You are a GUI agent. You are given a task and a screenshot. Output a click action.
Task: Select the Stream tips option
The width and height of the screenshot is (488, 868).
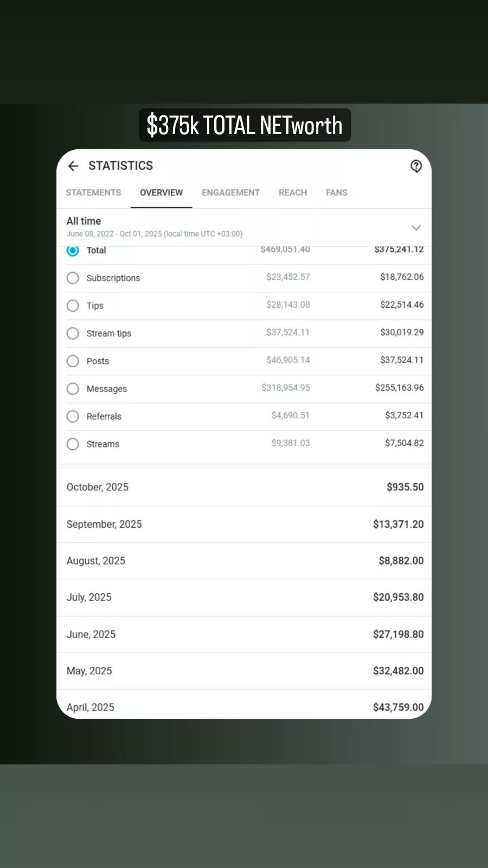click(x=73, y=333)
